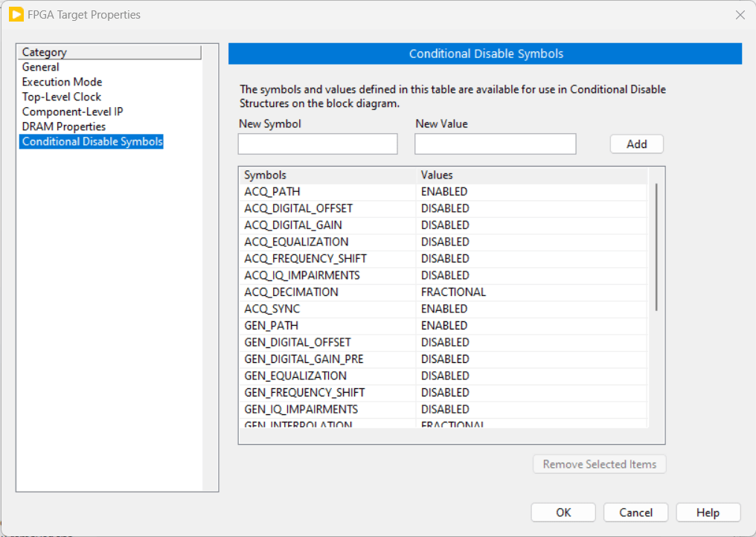Click the table scrollbar thumb
756x537 pixels.
(656, 245)
